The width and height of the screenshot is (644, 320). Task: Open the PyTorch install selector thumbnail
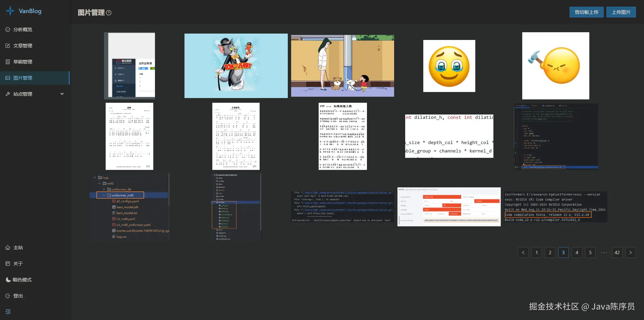click(x=449, y=207)
